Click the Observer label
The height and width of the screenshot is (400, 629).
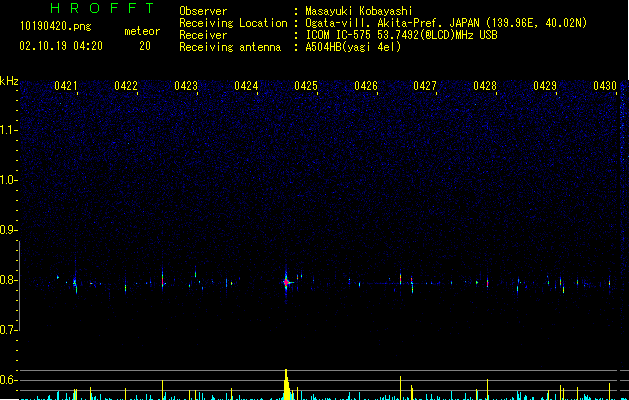point(203,11)
